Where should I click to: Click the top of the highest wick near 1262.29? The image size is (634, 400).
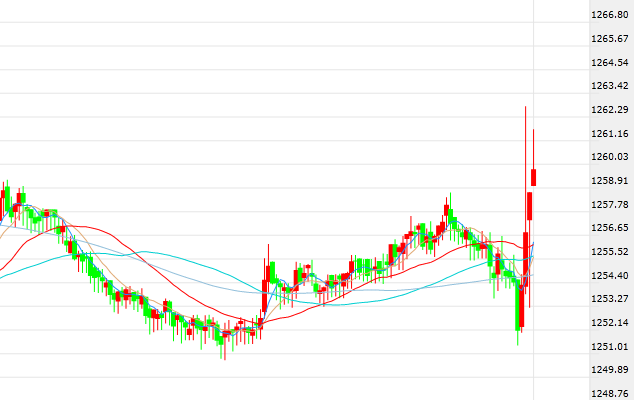tap(525, 107)
